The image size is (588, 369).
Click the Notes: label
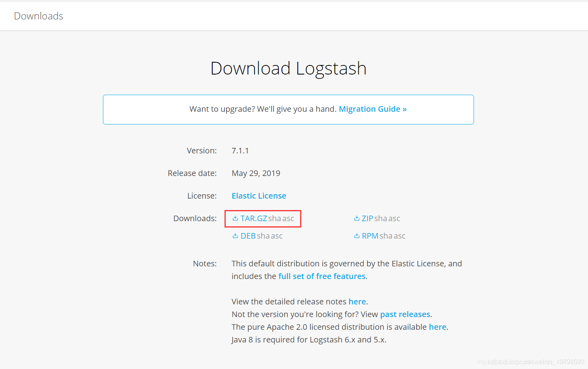point(205,264)
